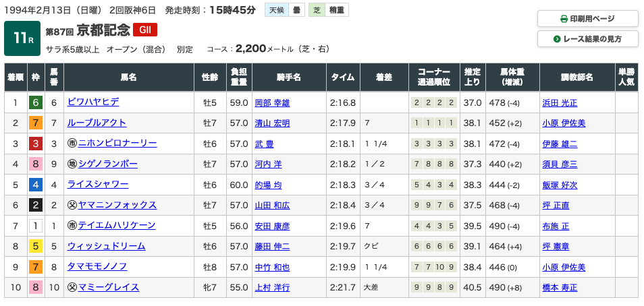The height and width of the screenshot is (306, 644).
Task: Open horse page for ビワハヤヒデ
Action: pyautogui.click(x=93, y=102)
